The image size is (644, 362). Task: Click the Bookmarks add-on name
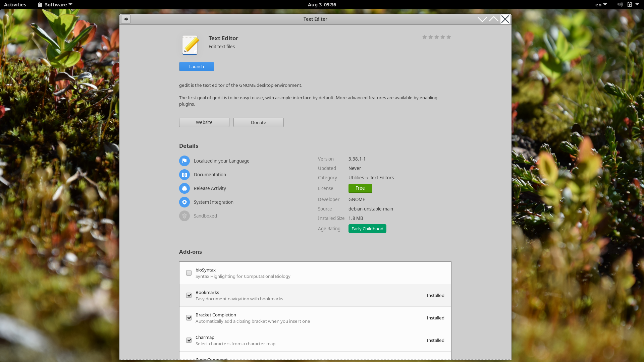(x=207, y=292)
